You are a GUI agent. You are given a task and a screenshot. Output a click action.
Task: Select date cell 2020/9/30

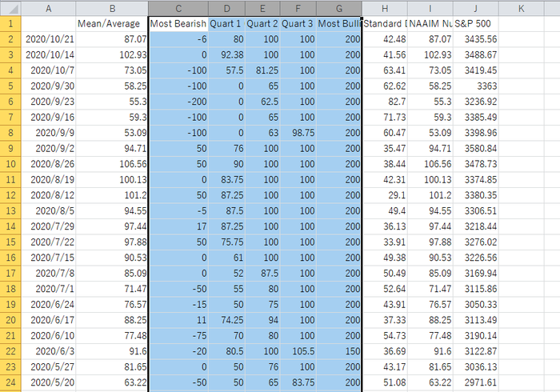point(49,86)
